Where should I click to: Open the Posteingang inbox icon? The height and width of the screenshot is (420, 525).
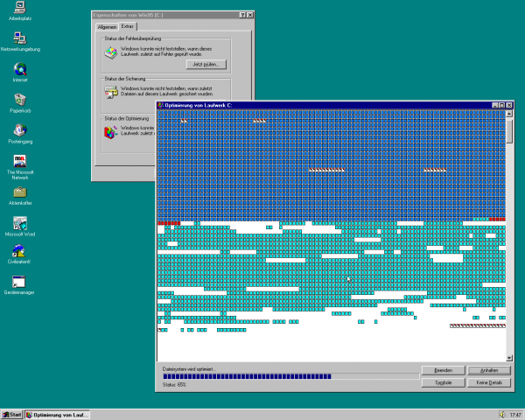[x=19, y=131]
